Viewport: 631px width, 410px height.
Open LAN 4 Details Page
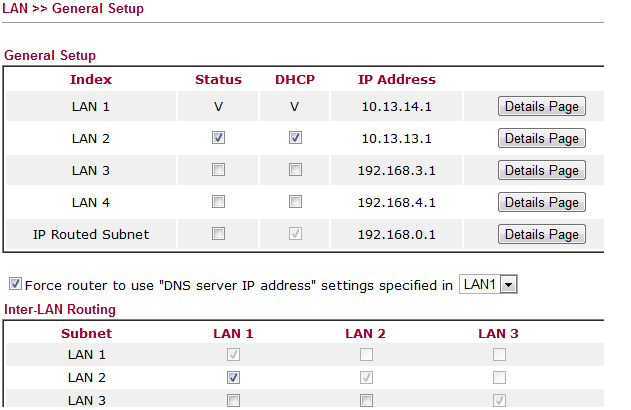tap(541, 203)
